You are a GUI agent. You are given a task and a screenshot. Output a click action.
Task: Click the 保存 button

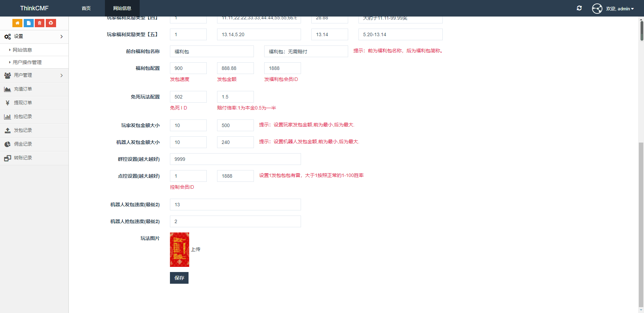tap(179, 278)
